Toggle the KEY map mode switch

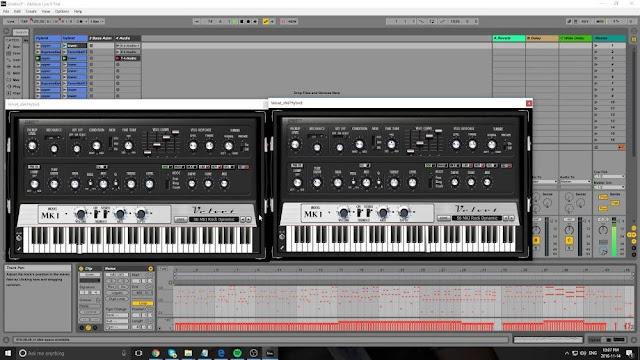pyautogui.click(x=585, y=21)
